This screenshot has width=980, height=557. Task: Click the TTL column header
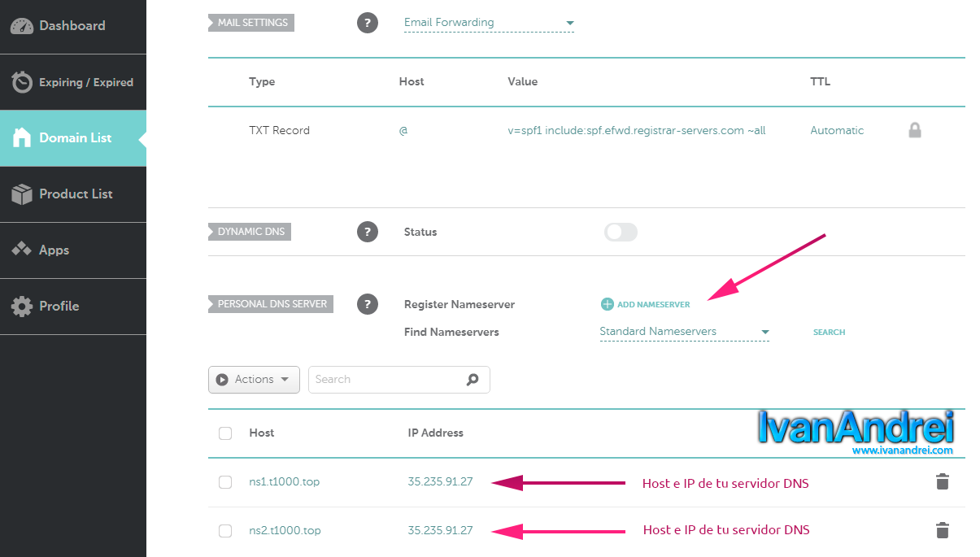[820, 81]
